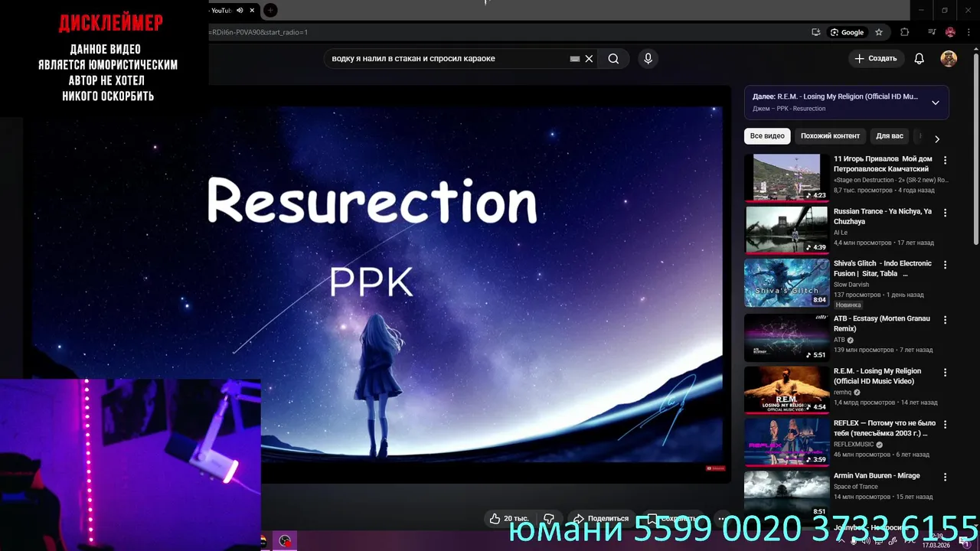Open the Chrome three-dot menu
980x551 pixels.
tap(969, 32)
